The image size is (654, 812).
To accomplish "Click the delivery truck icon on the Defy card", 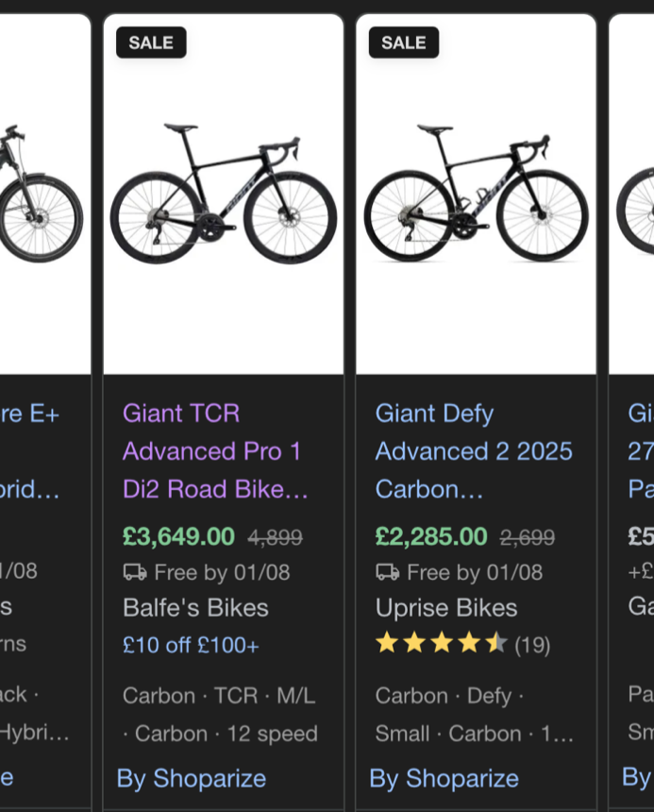I will (386, 572).
